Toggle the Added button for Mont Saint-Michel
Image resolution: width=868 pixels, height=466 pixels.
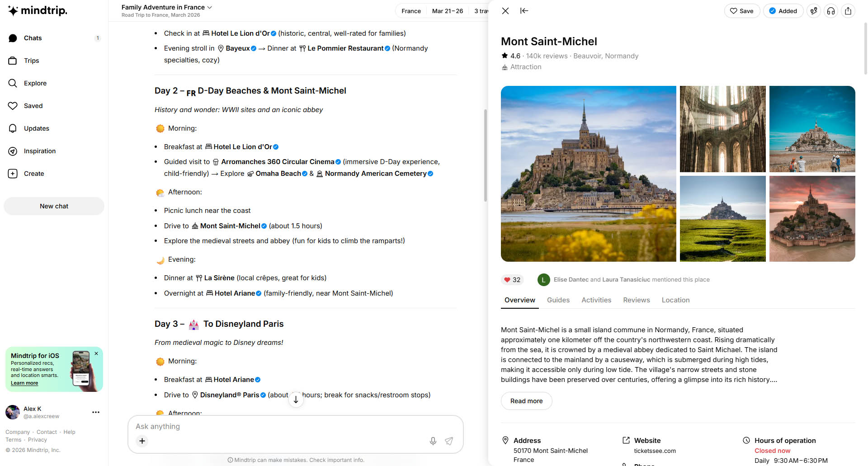783,11
